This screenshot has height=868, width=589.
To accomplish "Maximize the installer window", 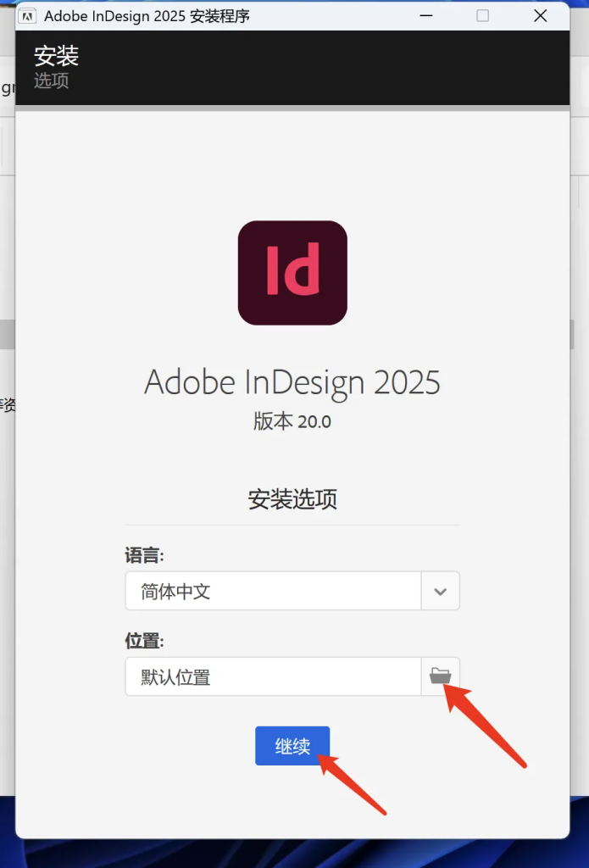I will point(483,15).
